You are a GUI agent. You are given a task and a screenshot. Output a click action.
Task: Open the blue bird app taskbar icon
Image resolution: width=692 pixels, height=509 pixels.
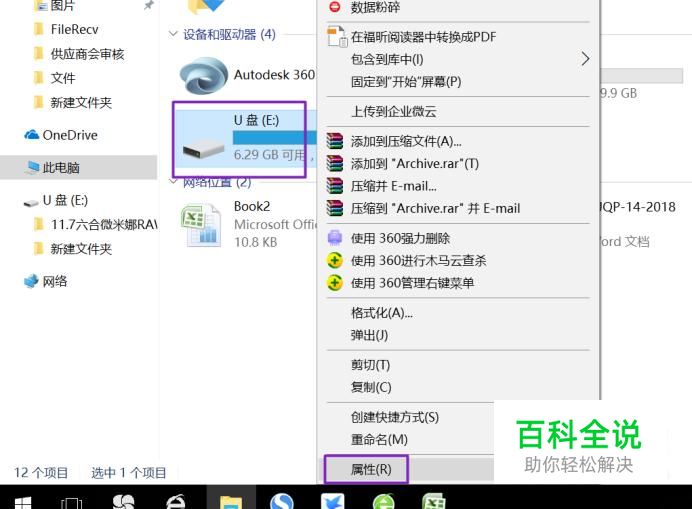pyautogui.click(x=333, y=501)
